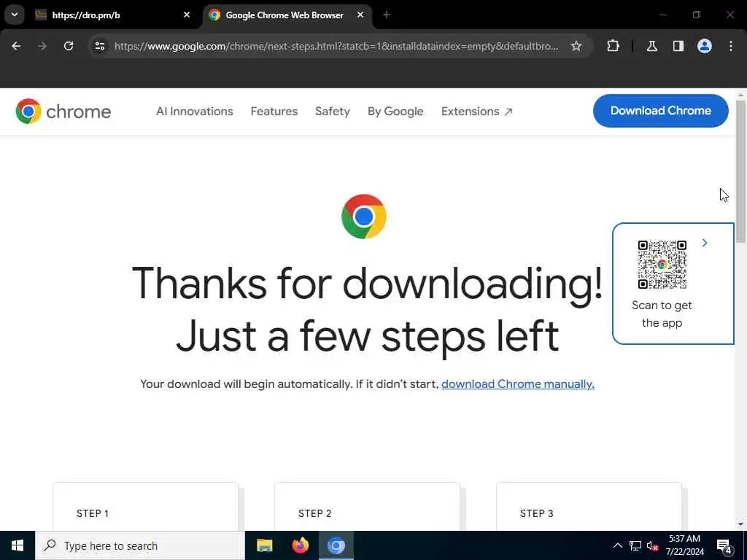747x560 pixels.
Task: Close the https://dro.pm/b tab
Action: pyautogui.click(x=187, y=15)
